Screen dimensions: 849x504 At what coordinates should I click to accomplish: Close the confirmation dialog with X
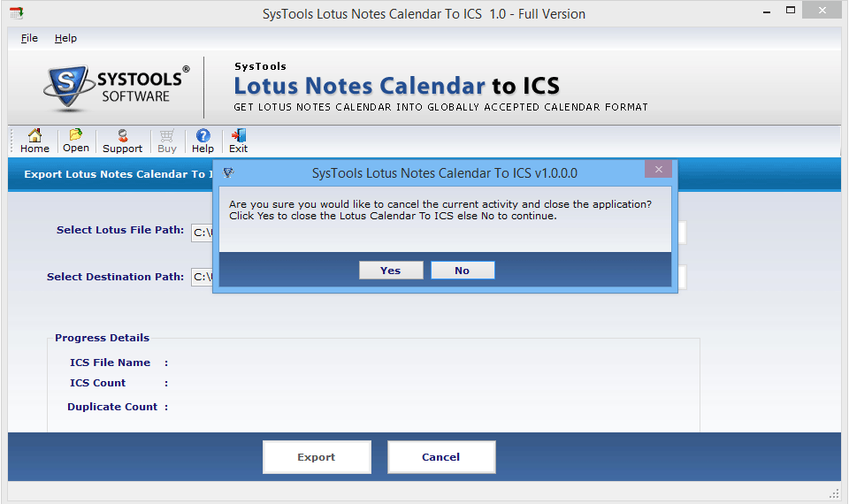pyautogui.click(x=658, y=169)
